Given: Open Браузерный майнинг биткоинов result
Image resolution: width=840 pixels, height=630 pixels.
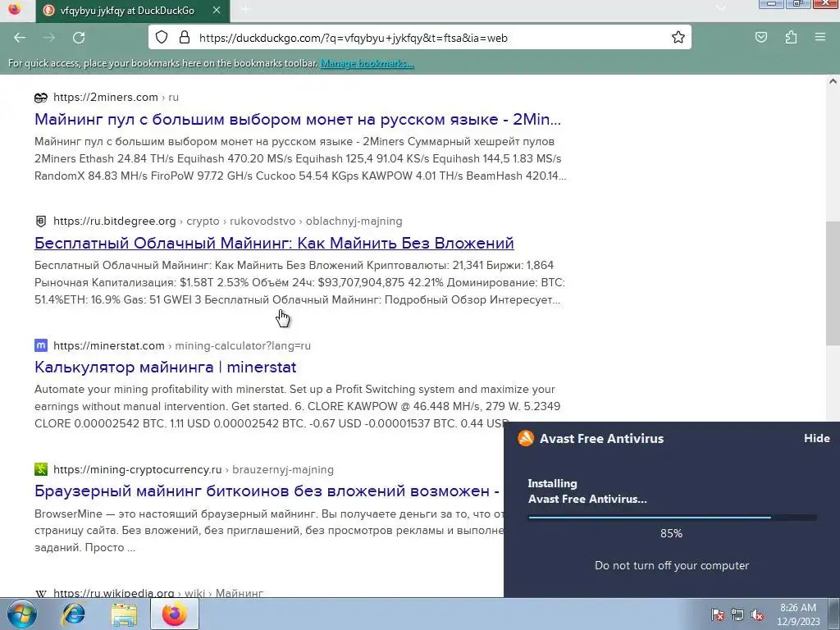Looking at the screenshot, I should [x=267, y=491].
